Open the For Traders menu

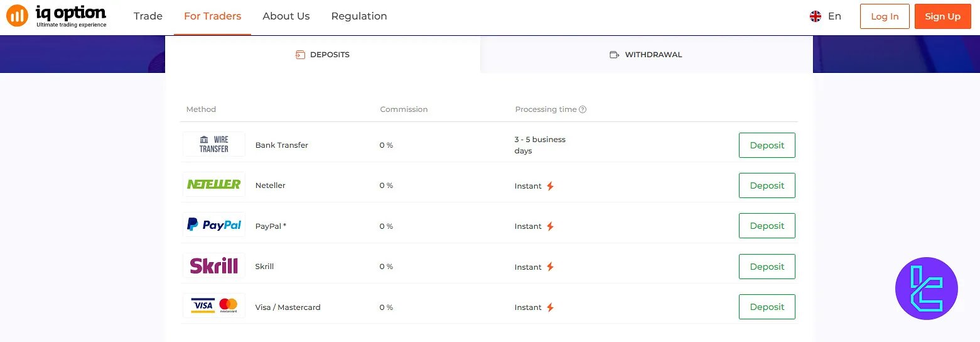tap(212, 16)
